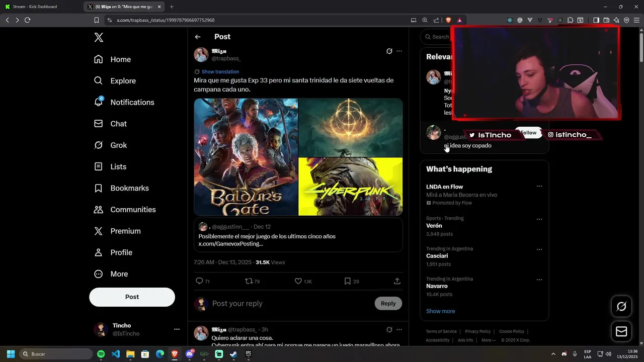Screen dimensions: 644x362
Task: Click Grok icon on the main post
Action: pyautogui.click(x=389, y=51)
